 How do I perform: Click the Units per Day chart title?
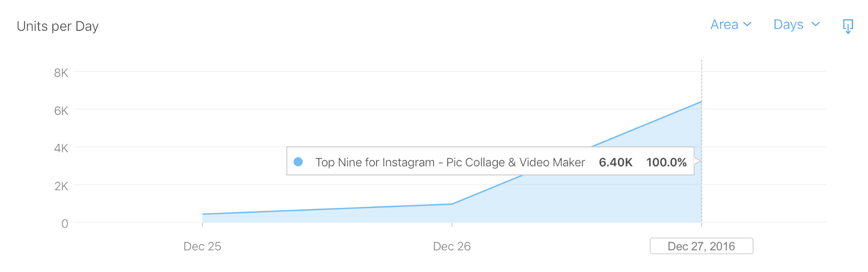pyautogui.click(x=58, y=27)
